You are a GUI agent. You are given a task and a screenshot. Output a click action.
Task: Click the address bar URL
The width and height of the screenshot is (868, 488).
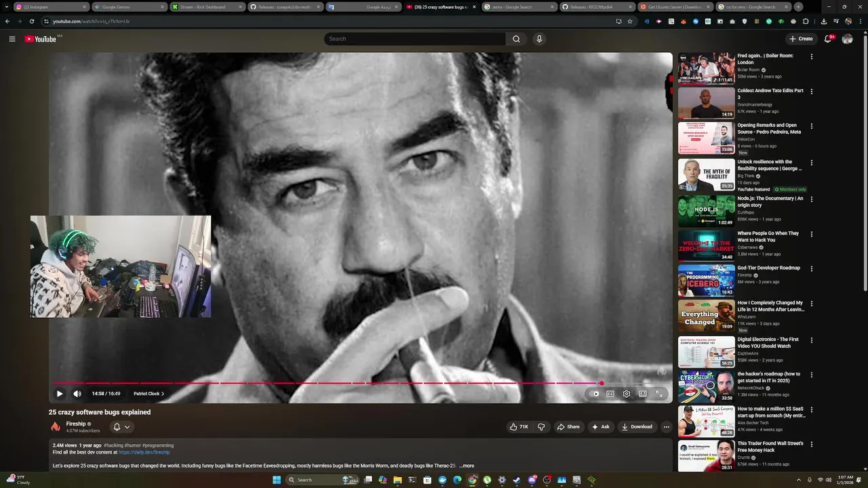[x=92, y=21]
